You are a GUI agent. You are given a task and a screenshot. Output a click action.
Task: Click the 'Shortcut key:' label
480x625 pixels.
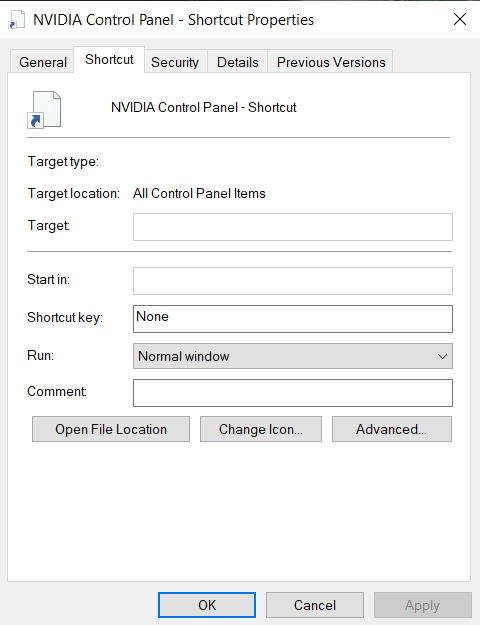(x=65, y=318)
